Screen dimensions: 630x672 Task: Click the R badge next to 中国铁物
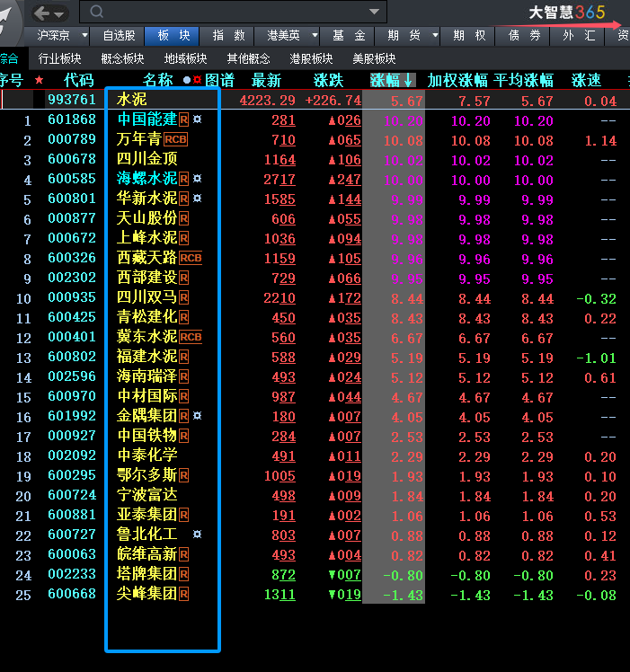coord(183,437)
